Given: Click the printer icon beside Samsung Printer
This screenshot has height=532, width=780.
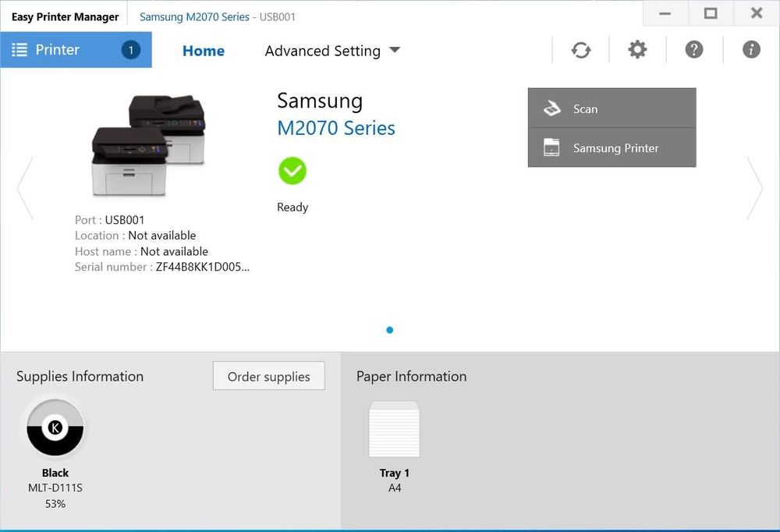Looking at the screenshot, I should point(551,147).
